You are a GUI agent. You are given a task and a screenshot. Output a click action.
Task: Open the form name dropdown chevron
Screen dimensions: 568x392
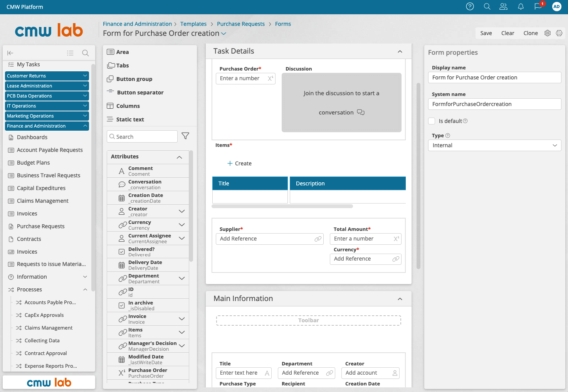224,34
